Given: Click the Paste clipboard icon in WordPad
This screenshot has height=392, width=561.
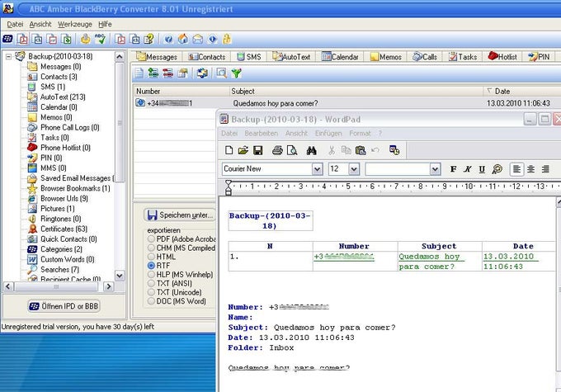Looking at the screenshot, I should [361, 150].
